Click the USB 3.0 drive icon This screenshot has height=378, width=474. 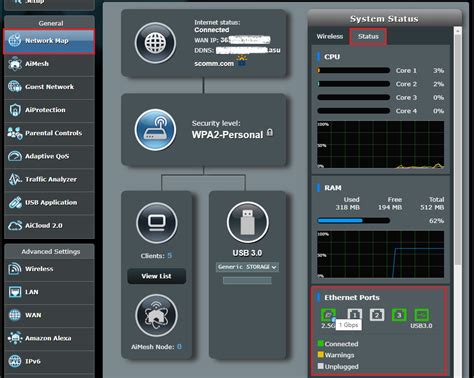(x=247, y=222)
